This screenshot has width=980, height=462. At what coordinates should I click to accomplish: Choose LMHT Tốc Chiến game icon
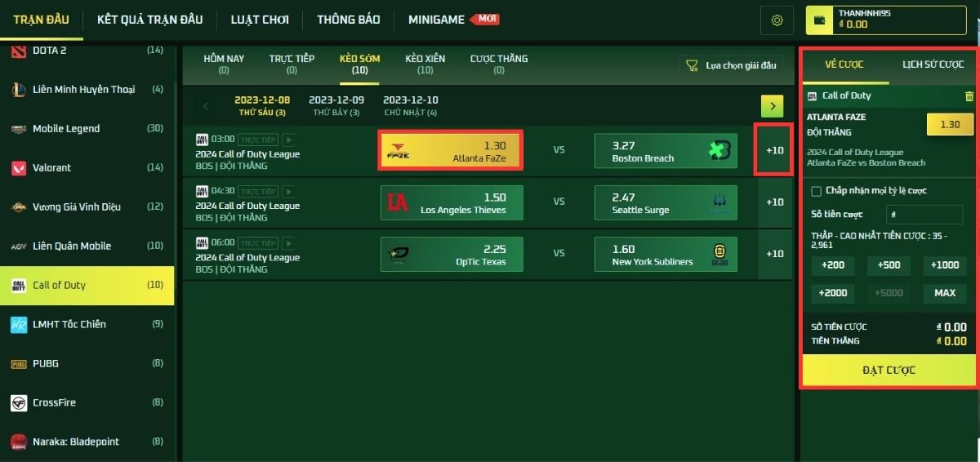pyautogui.click(x=19, y=325)
